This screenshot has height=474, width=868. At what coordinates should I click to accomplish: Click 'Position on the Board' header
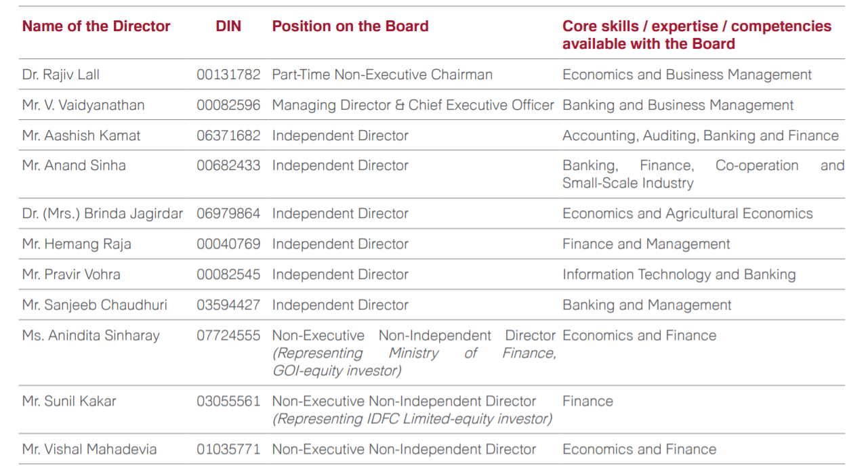pos(350,26)
